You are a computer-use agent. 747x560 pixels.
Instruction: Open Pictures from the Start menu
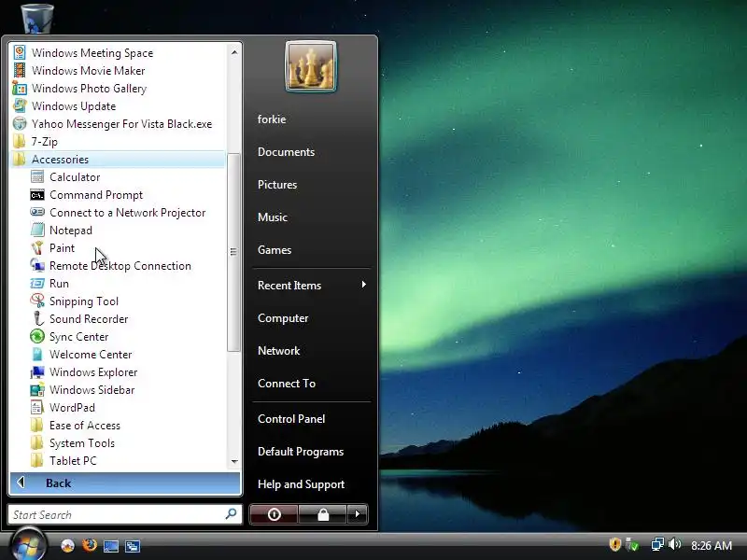(x=276, y=184)
